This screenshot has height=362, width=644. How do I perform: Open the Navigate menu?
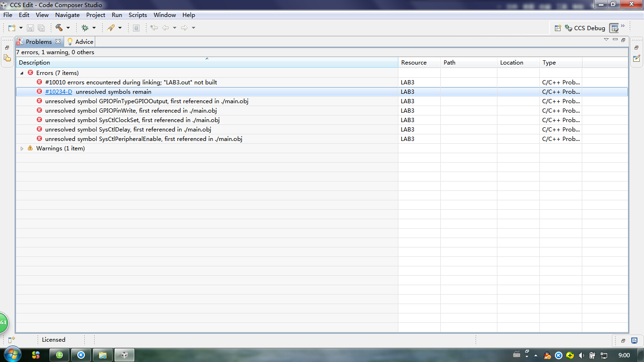coord(67,15)
